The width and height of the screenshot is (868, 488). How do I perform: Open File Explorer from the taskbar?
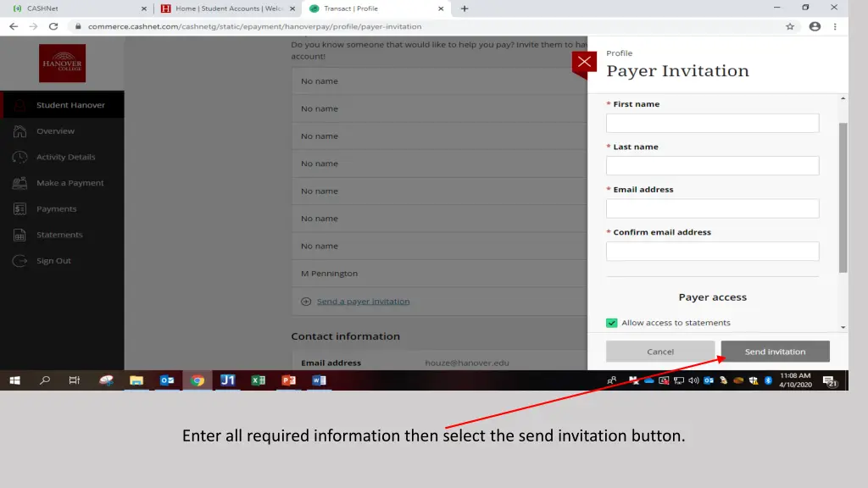click(x=136, y=380)
